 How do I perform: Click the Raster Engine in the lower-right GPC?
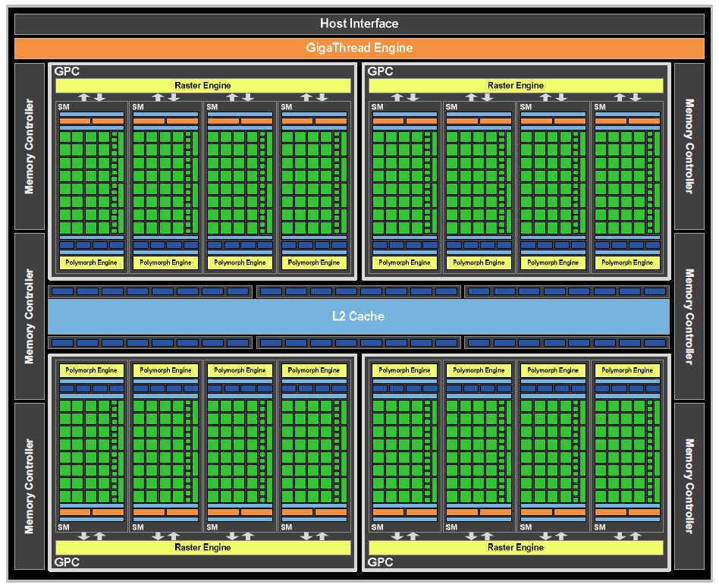point(516,547)
